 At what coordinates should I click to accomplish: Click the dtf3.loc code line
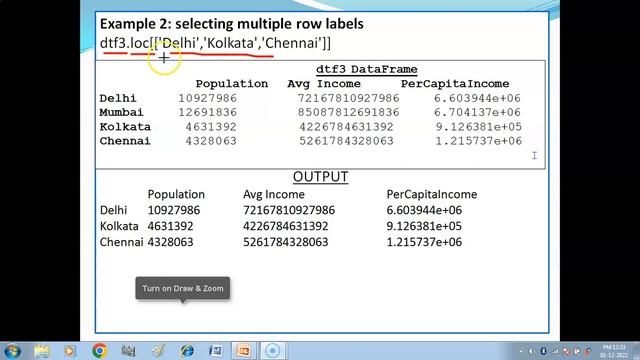pyautogui.click(x=216, y=43)
